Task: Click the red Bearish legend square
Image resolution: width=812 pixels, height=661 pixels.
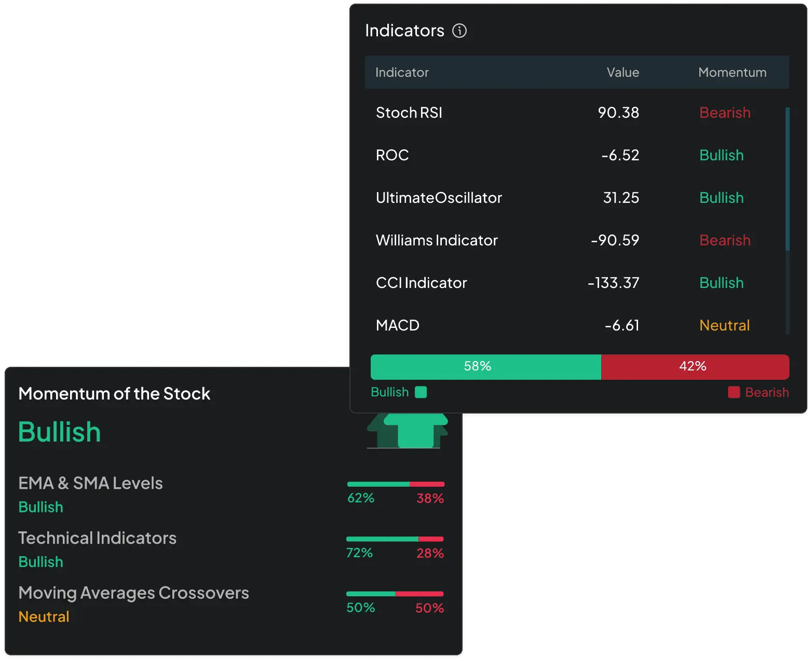Action: tap(734, 392)
